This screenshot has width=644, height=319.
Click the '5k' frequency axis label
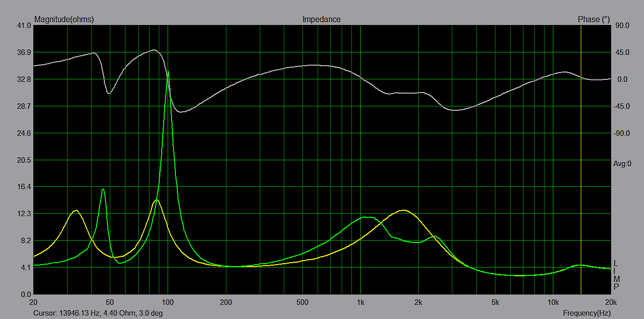495,302
